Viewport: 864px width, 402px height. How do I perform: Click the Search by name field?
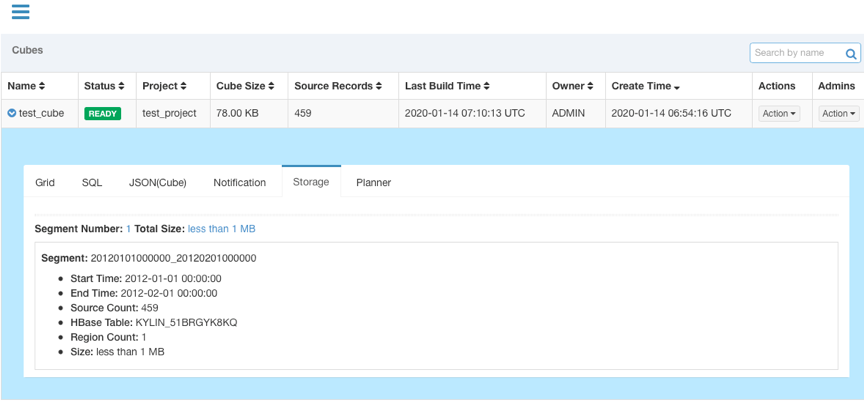(x=795, y=53)
